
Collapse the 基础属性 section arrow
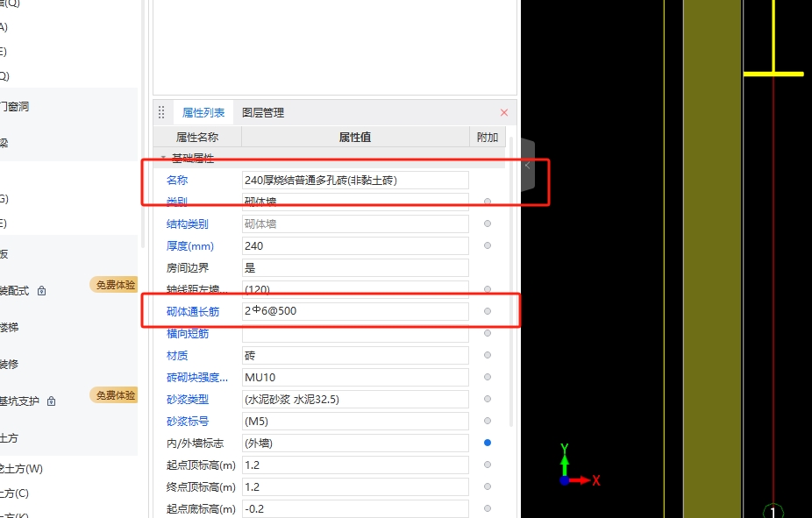(163, 157)
